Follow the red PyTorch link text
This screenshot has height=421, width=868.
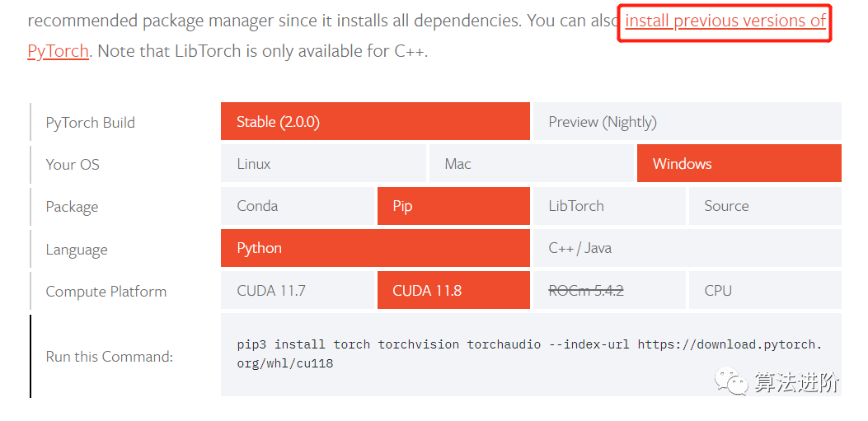[58, 51]
